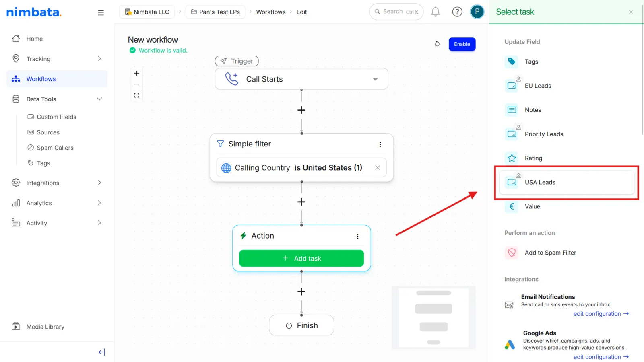Remove the Calling Country filter condition
This screenshot has width=644, height=362.
pos(378,168)
